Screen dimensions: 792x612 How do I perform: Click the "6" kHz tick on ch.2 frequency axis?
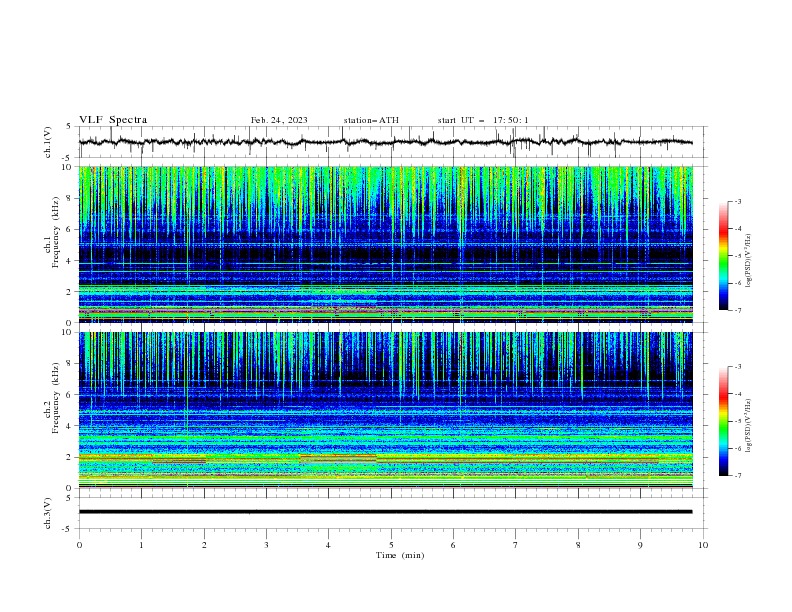tap(70, 395)
